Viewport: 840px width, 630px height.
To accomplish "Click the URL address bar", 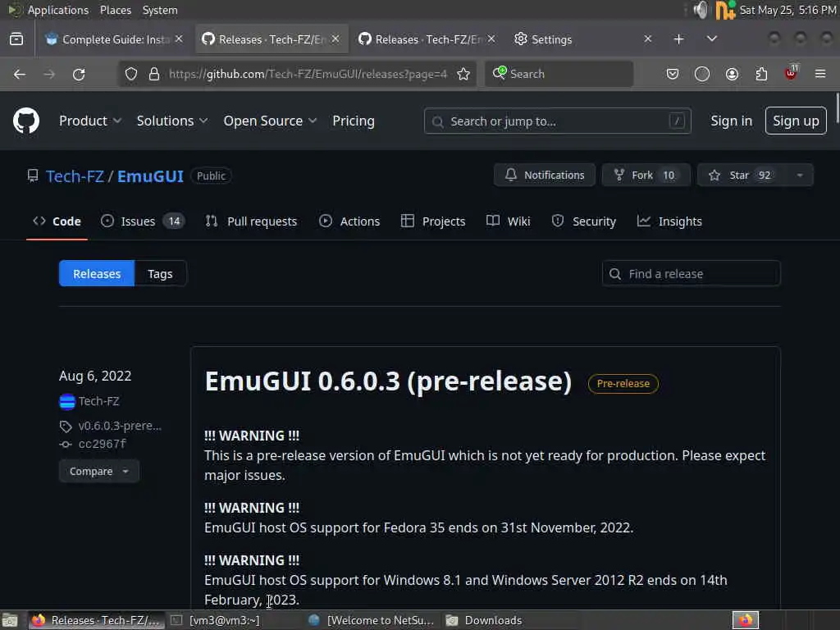I will (308, 74).
